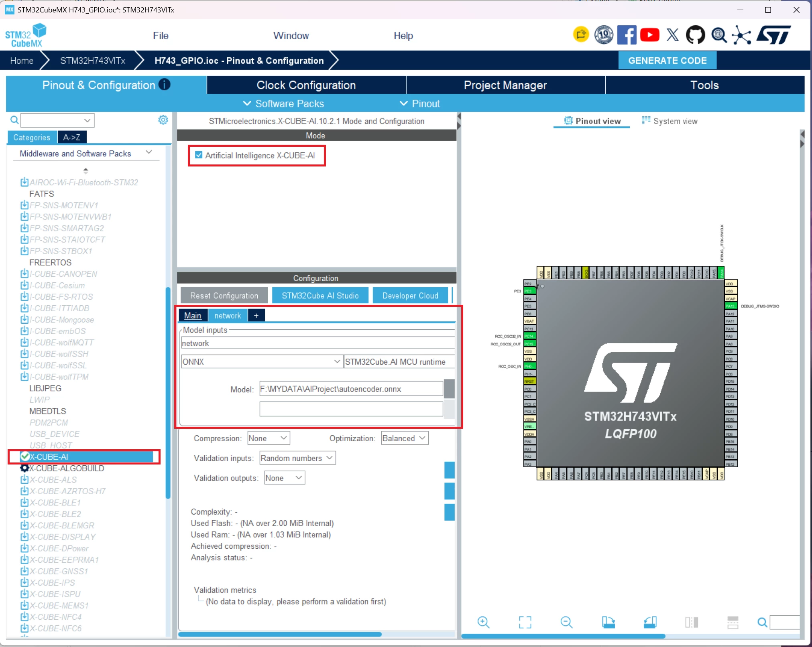
Task: Click the left tree vertical scrollbar
Action: pyautogui.click(x=168, y=393)
